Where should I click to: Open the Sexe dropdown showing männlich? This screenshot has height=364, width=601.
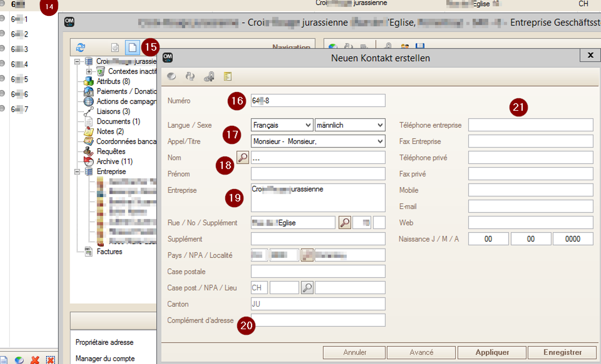pos(350,125)
